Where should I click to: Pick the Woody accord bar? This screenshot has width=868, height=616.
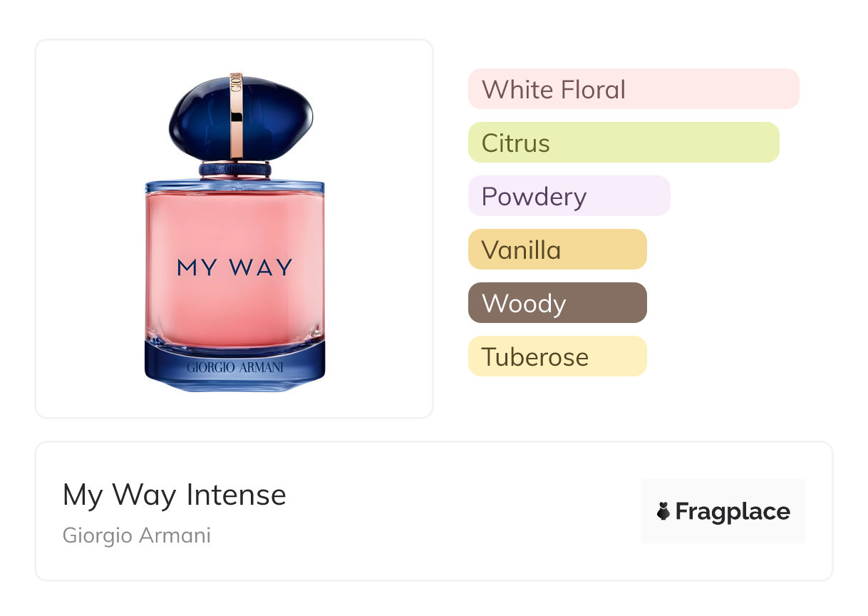pyautogui.click(x=557, y=303)
